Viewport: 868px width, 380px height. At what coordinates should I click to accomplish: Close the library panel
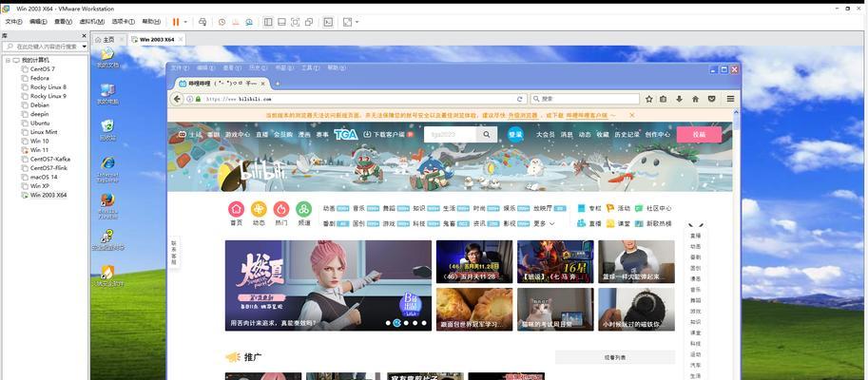[x=85, y=35]
